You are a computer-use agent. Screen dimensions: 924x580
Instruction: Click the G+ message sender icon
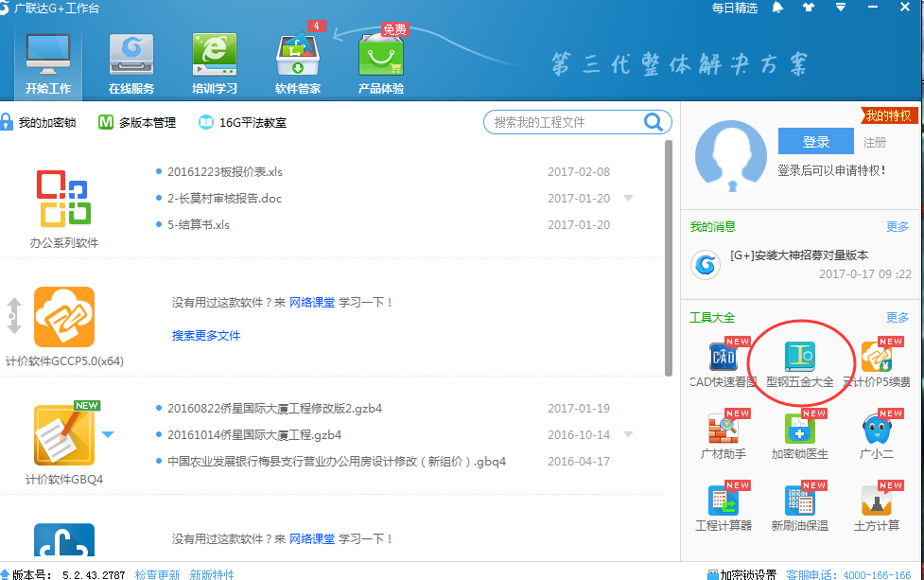point(706,265)
